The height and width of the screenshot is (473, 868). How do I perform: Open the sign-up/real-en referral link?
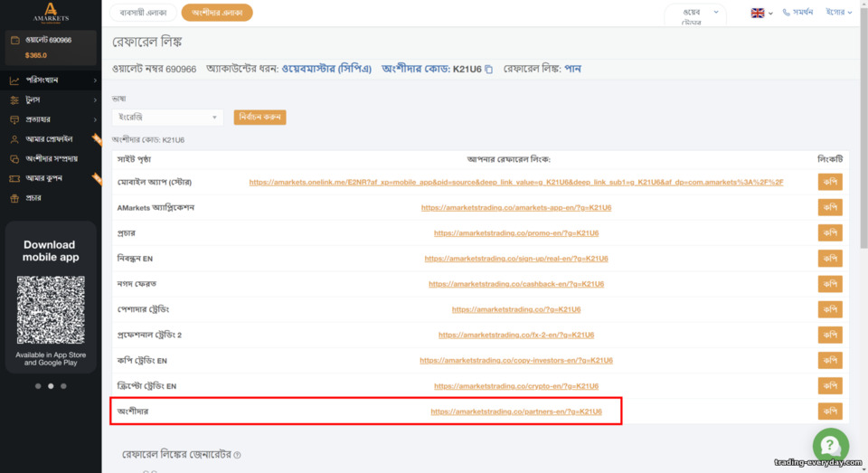tap(516, 259)
